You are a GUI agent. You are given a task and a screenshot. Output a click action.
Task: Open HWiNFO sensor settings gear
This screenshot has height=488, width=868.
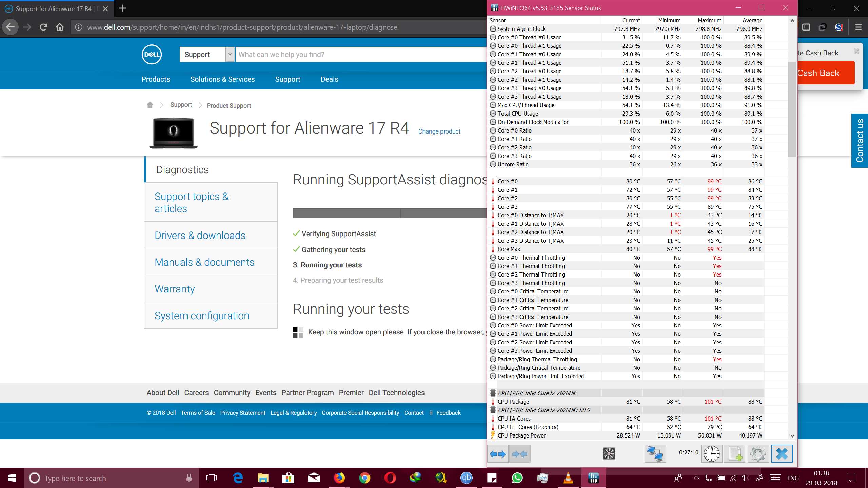pyautogui.click(x=758, y=454)
